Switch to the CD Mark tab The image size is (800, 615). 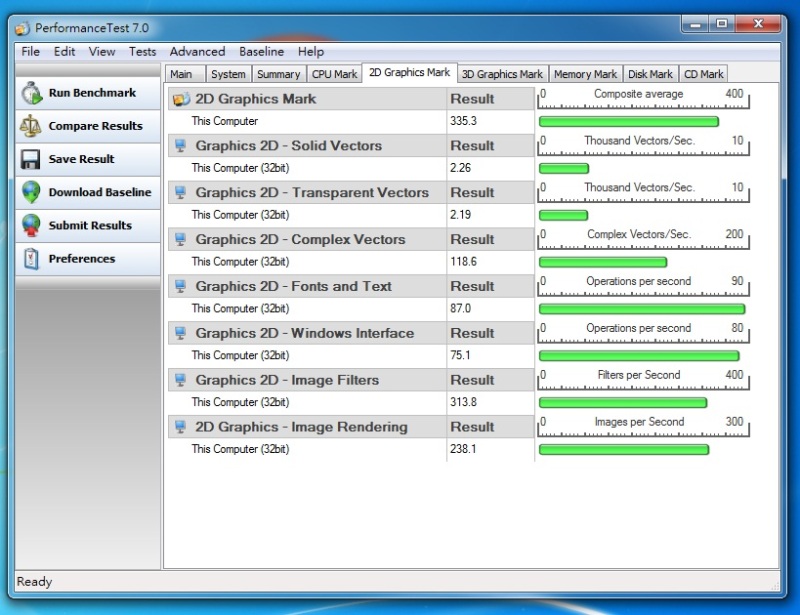pyautogui.click(x=704, y=75)
